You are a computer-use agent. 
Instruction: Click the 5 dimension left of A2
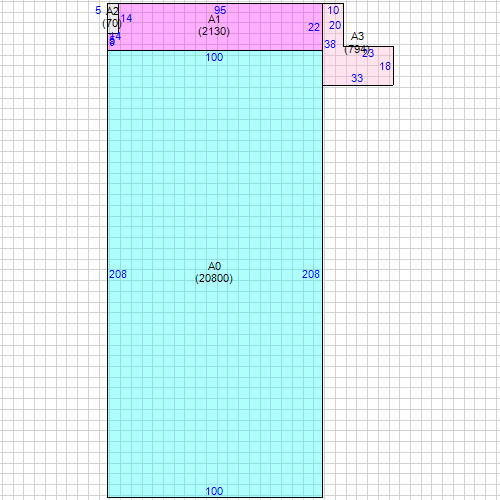[x=98, y=10]
